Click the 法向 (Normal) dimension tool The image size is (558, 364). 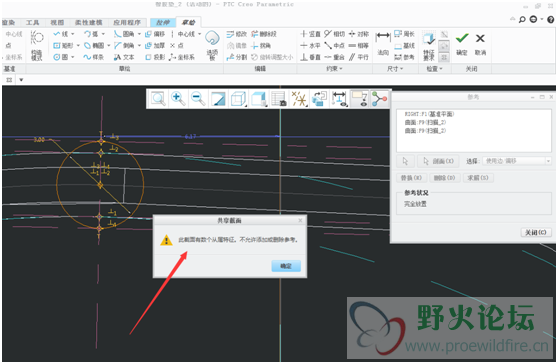383,43
